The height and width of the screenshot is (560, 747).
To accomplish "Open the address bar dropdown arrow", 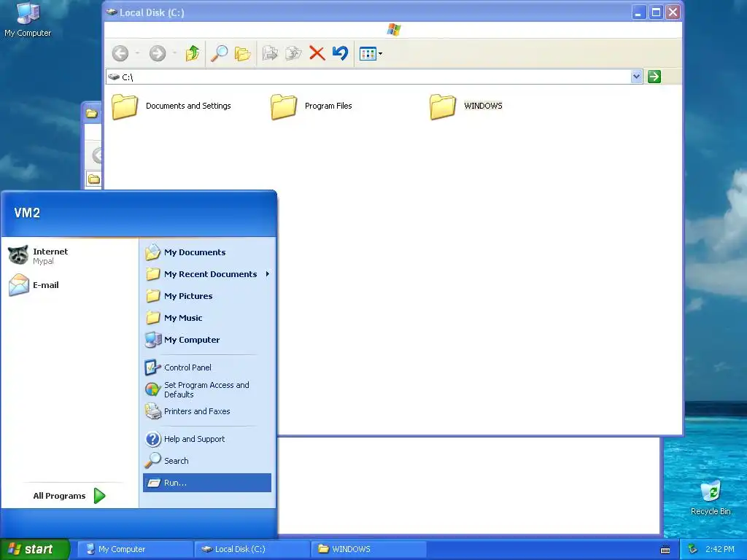I will click(x=636, y=77).
